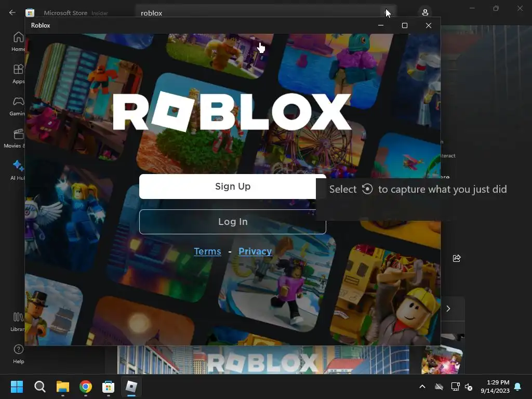Screen dimensions: 532x399
Task: Show hidden system tray icons
Action: (x=422, y=387)
